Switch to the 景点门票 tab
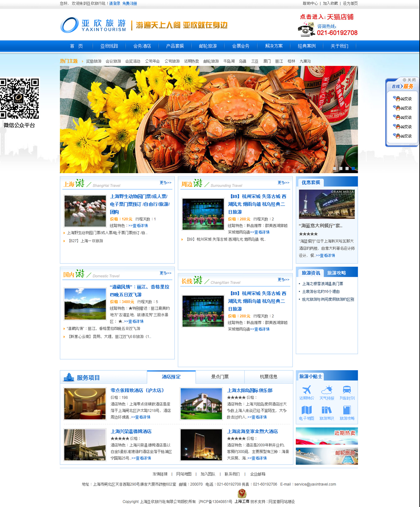The image size is (420, 507). tap(220, 377)
